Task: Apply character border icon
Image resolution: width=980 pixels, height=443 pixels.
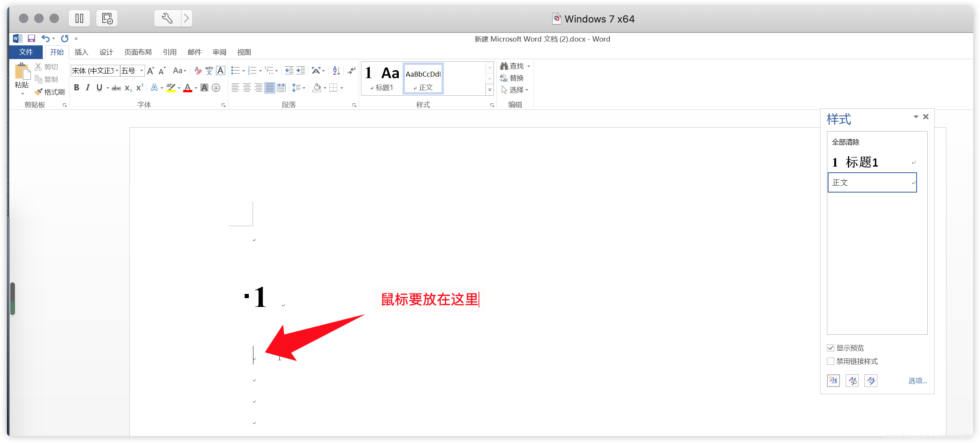Action: (x=221, y=71)
